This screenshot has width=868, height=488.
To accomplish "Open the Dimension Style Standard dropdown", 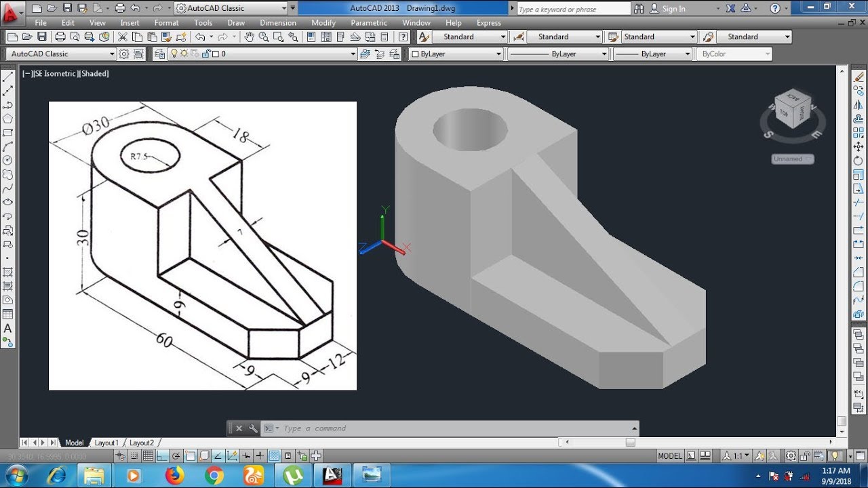I will (564, 37).
